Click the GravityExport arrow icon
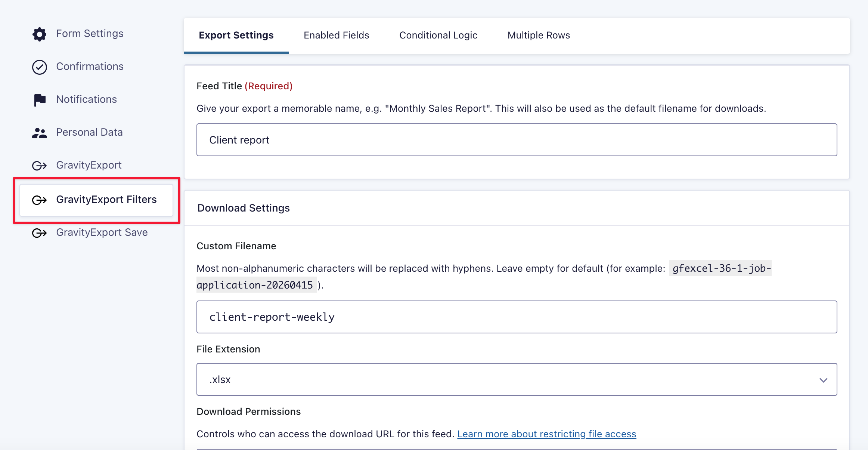Image resolution: width=868 pixels, height=450 pixels. [39, 166]
